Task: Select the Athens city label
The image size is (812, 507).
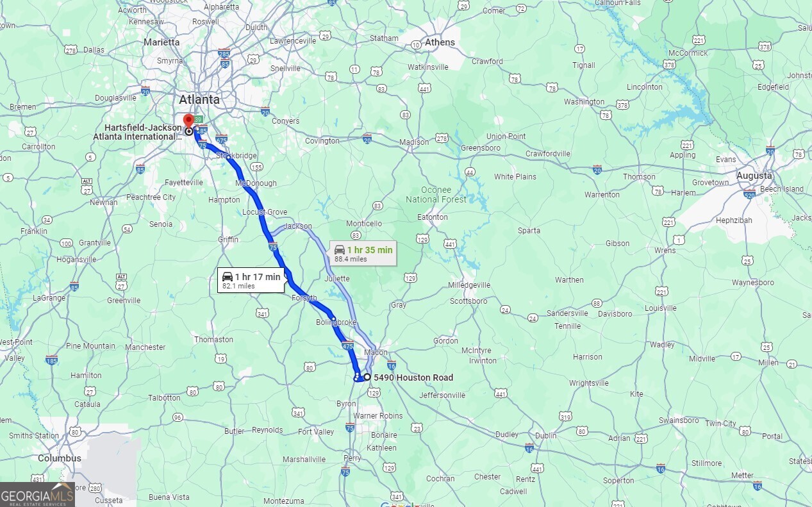Action: point(440,42)
